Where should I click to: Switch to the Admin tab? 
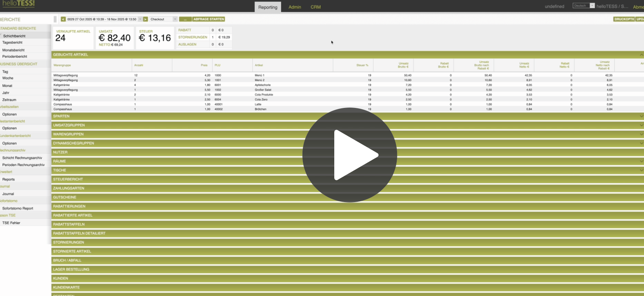click(295, 7)
